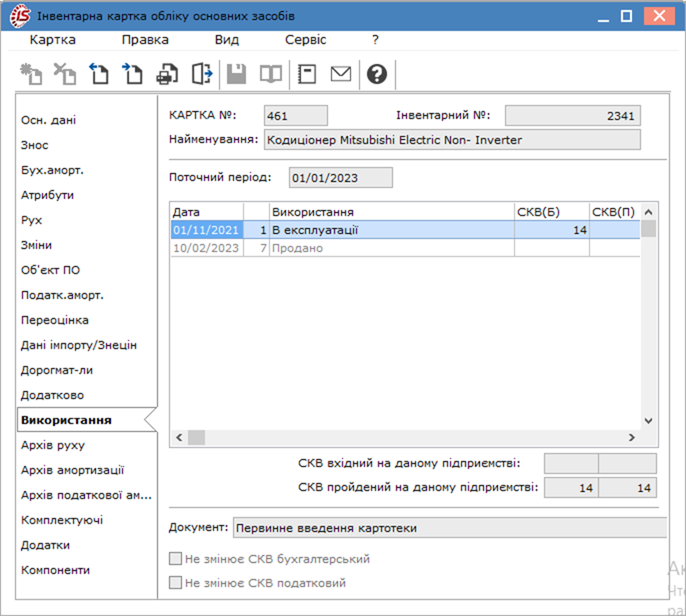
Task: Select the Податк.аморт. tab
Action: [x=62, y=295]
